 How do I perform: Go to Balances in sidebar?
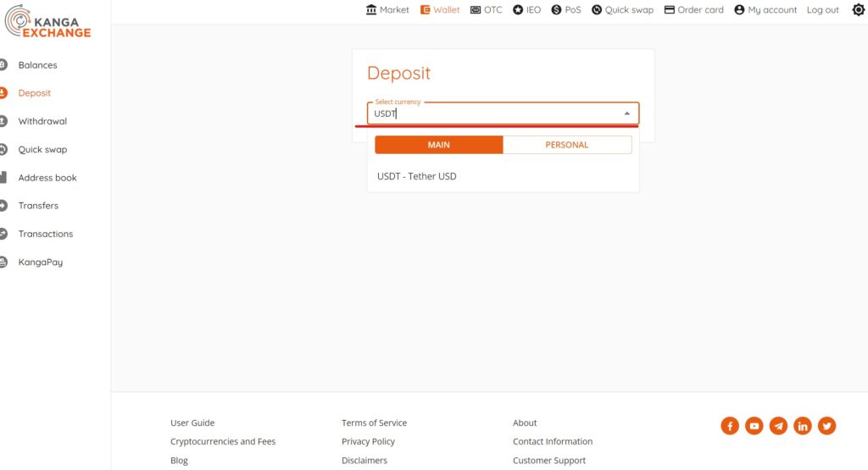[x=37, y=64]
